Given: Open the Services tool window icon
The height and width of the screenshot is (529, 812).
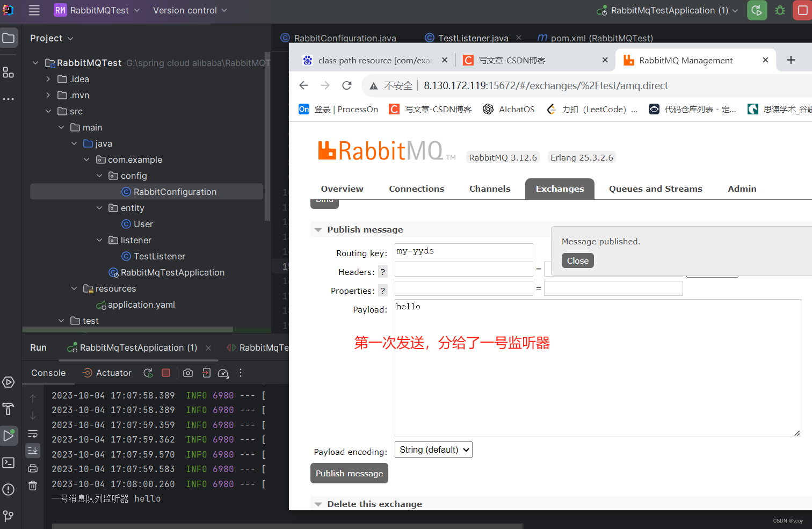Looking at the screenshot, I should [9, 382].
